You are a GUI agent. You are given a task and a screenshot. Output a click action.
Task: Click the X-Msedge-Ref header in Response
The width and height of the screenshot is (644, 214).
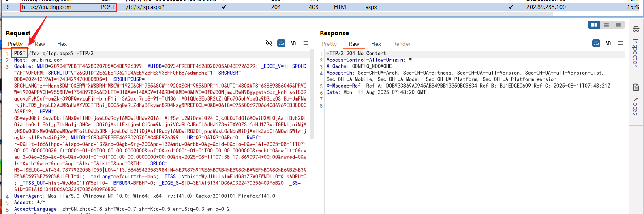point(468,86)
